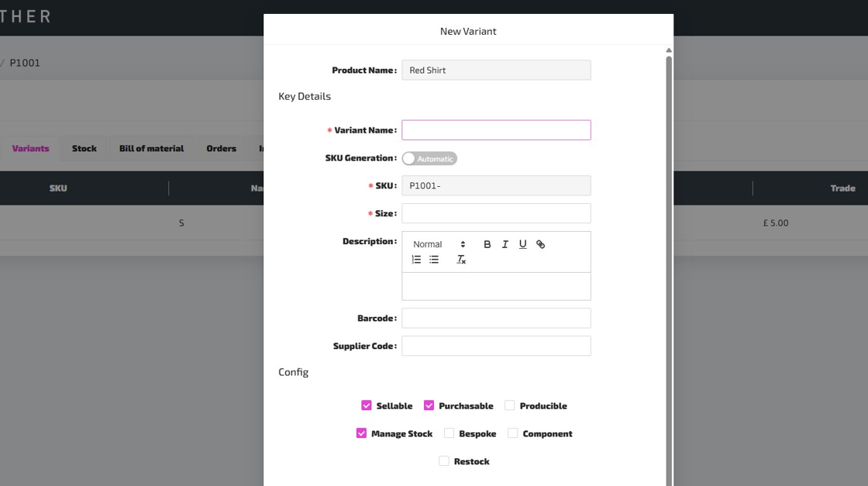Image resolution: width=868 pixels, height=486 pixels.
Task: Enable the Producible checkbox
Action: tap(509, 405)
